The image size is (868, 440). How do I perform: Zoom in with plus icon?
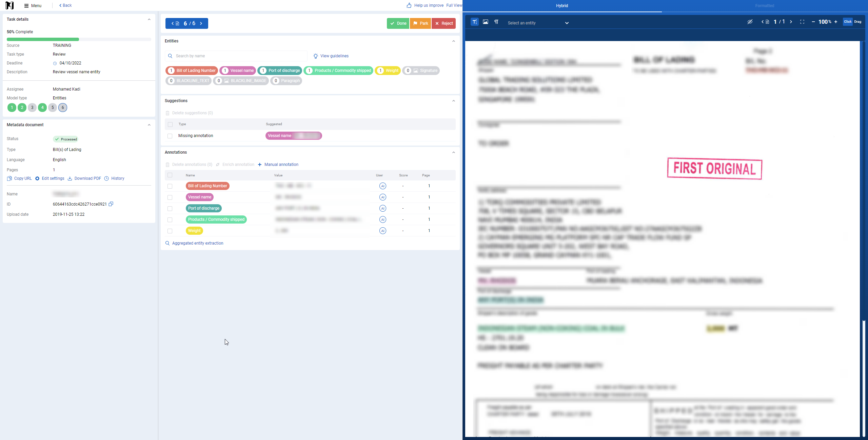(836, 22)
